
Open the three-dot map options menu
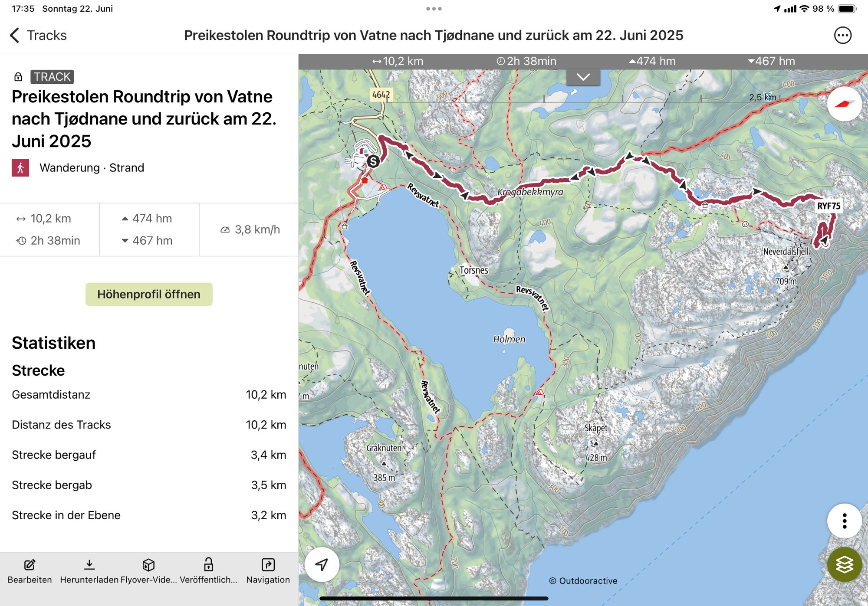(844, 521)
